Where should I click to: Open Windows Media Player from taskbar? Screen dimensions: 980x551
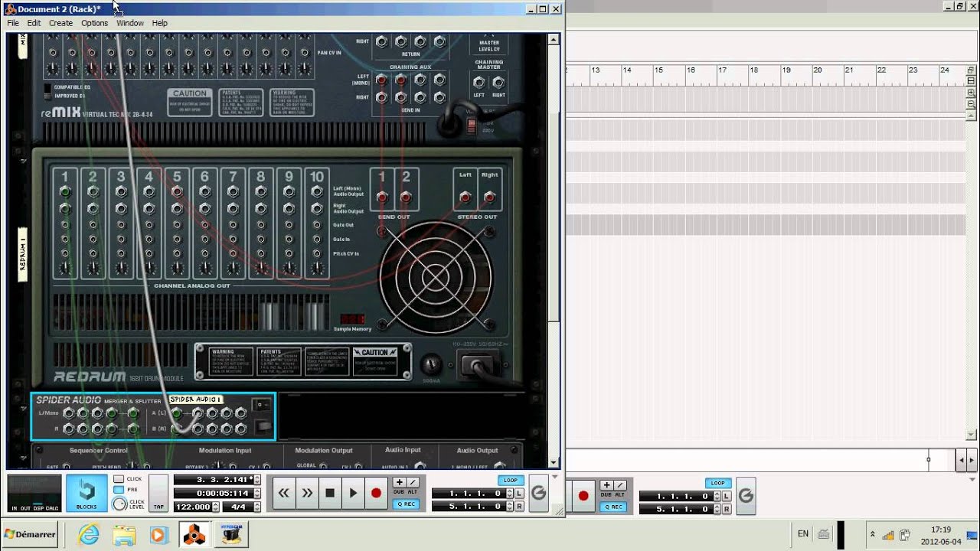pos(158,534)
